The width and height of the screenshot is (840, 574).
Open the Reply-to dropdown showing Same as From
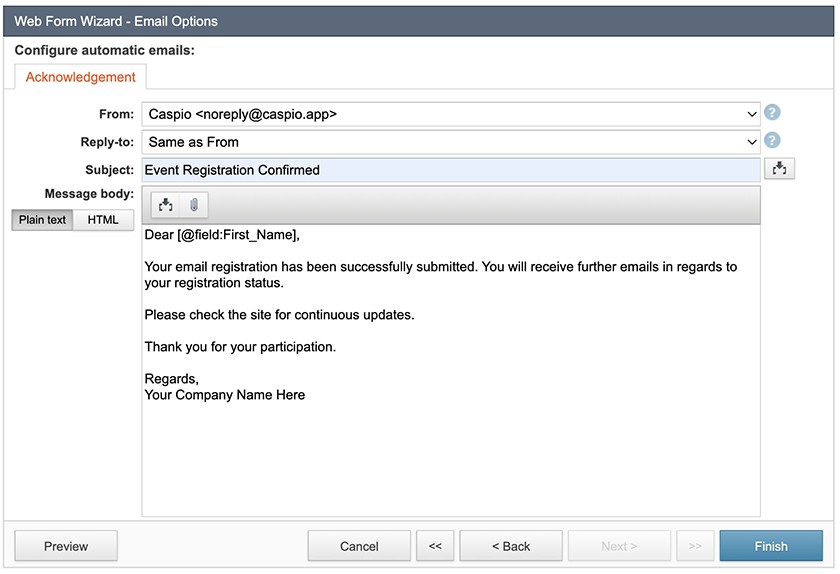click(x=451, y=142)
